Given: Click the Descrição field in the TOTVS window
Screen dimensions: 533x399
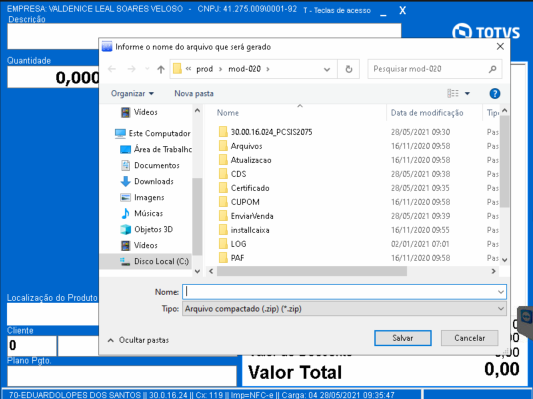Looking at the screenshot, I should pos(204,36).
